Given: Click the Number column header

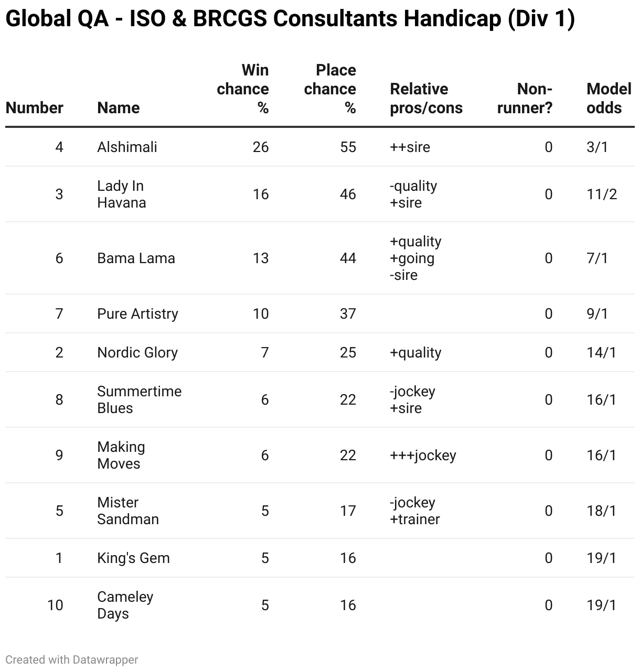Looking at the screenshot, I should tap(34, 108).
